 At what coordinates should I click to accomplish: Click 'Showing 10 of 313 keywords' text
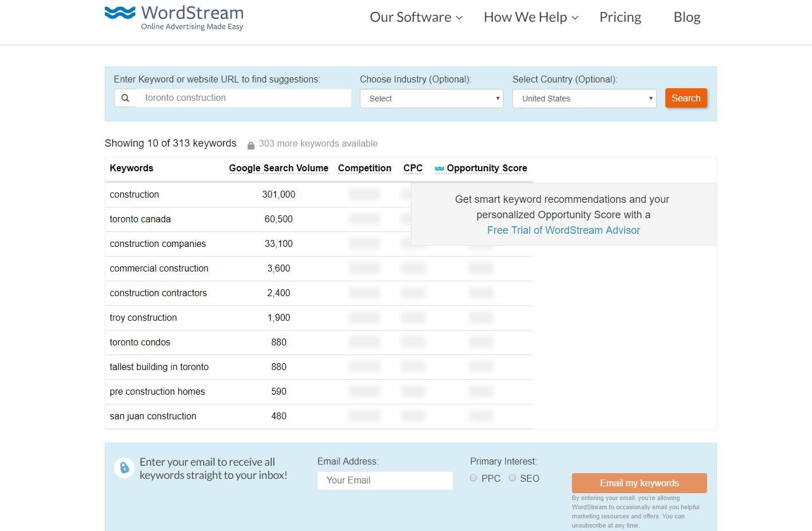pos(170,143)
